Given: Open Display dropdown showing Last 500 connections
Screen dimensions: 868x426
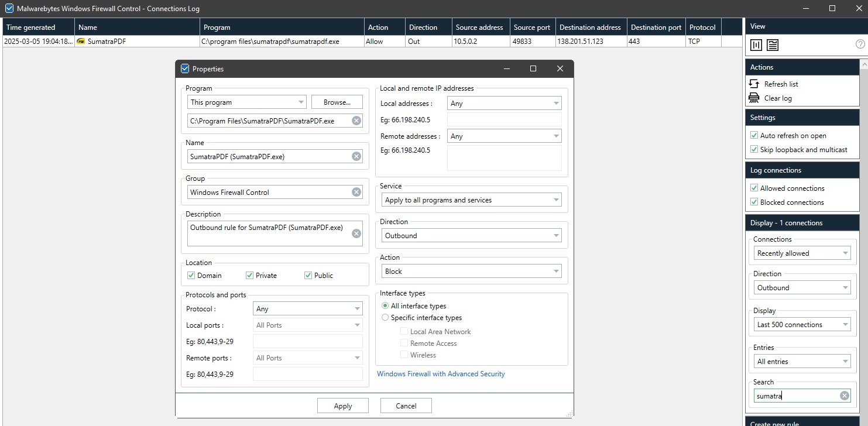Looking at the screenshot, I should [802, 324].
